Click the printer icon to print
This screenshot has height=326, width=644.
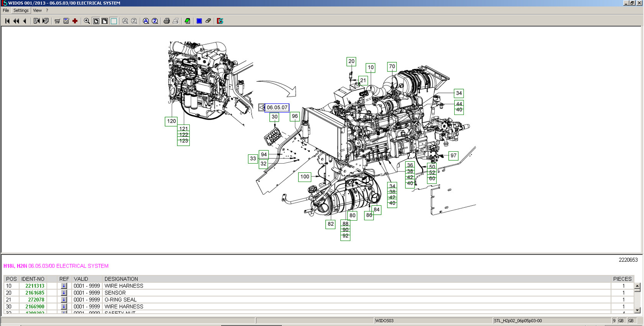click(167, 21)
